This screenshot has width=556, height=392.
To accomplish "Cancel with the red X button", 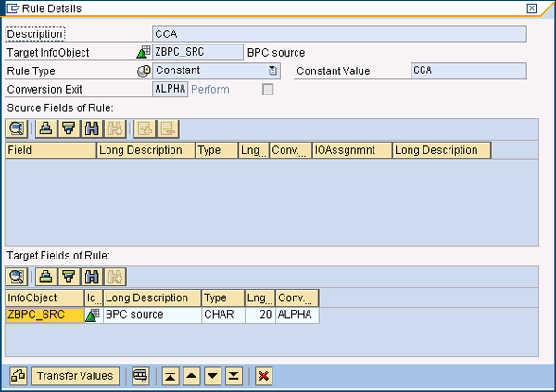I will (264, 375).
